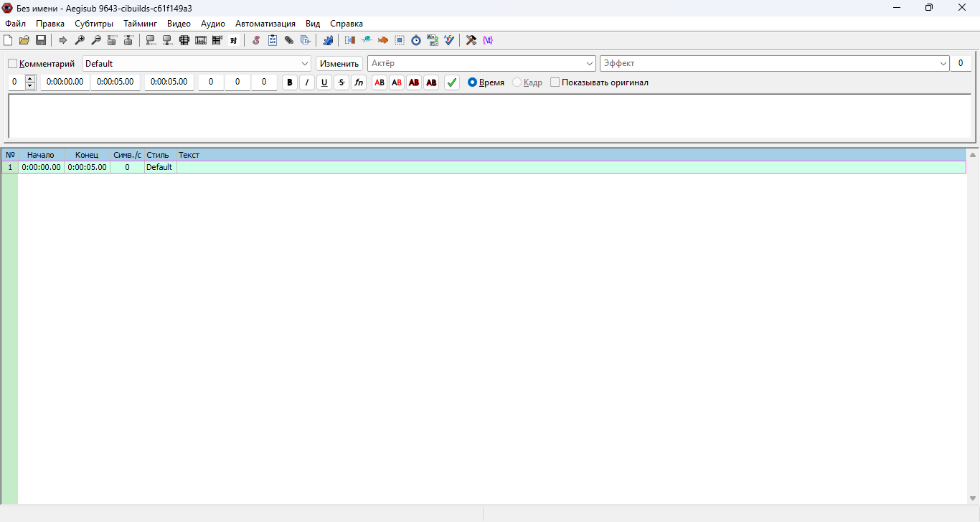
Task: Toggle the Italic formatting button
Action: click(307, 82)
